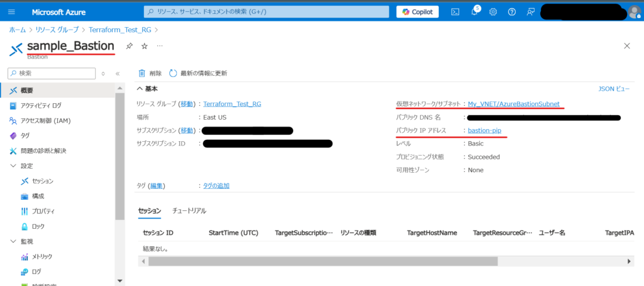The height and width of the screenshot is (286, 644).
Task: Open the feedback icon in header
Action: [x=531, y=12]
